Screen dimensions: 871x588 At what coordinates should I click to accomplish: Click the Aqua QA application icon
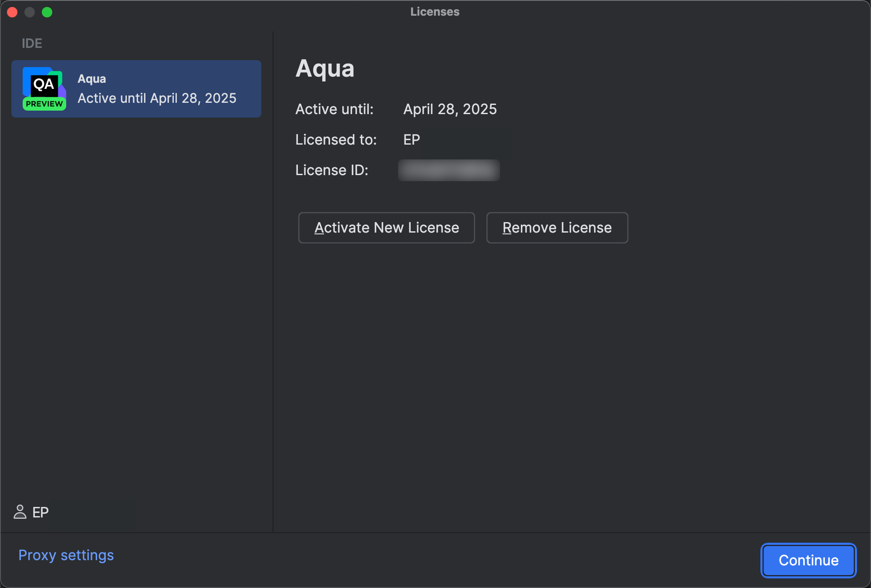click(44, 87)
